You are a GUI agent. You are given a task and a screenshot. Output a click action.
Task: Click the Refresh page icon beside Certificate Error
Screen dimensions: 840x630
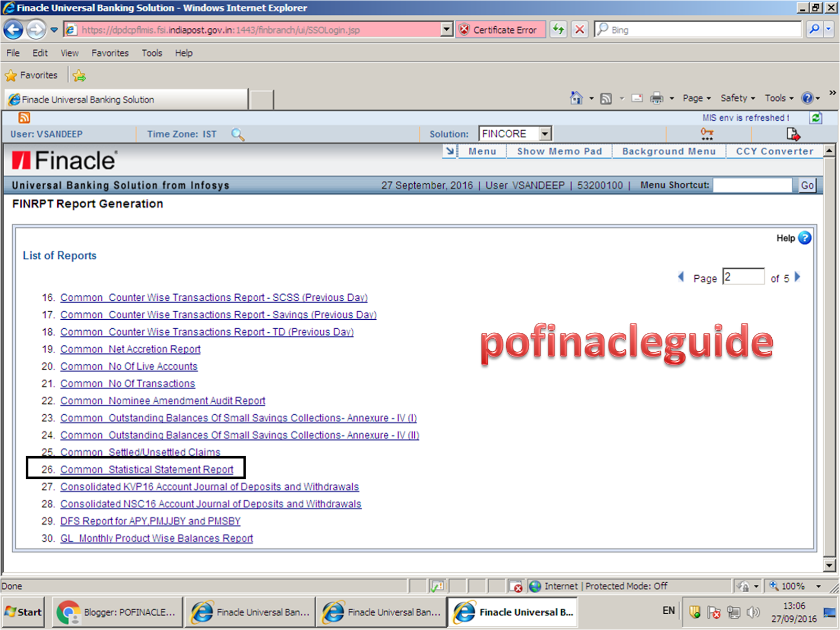tap(559, 29)
